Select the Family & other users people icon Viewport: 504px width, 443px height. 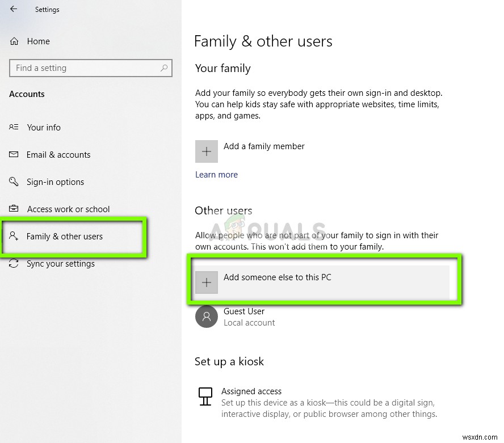click(x=14, y=237)
